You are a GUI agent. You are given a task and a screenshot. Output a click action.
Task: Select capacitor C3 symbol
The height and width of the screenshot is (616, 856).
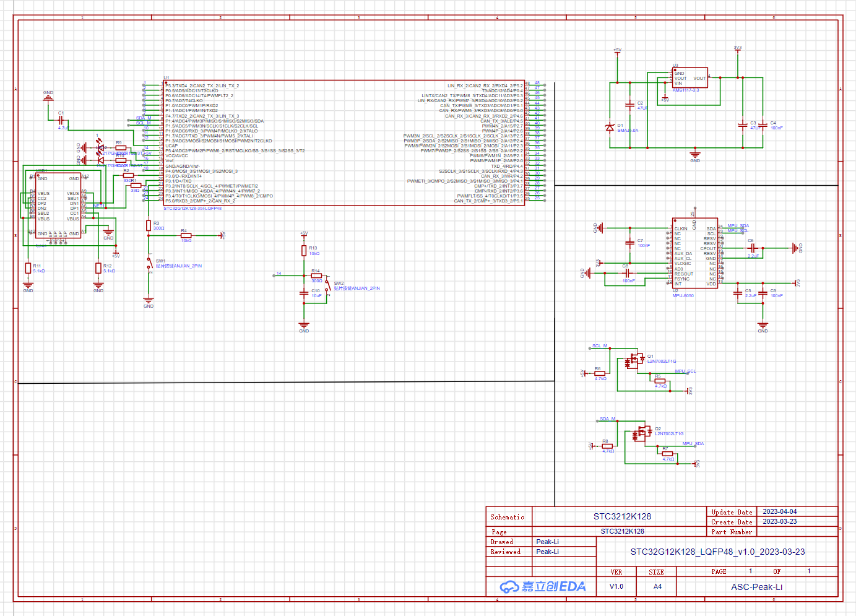[x=743, y=125]
